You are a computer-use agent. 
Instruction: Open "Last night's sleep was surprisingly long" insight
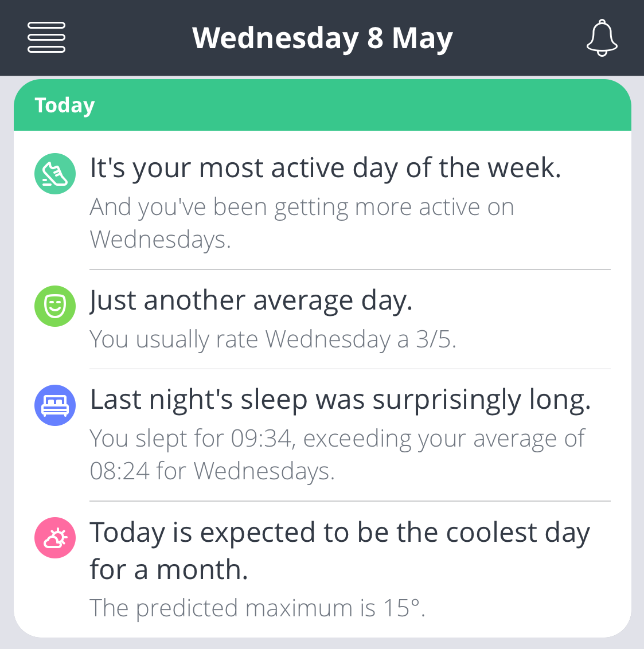[x=322, y=435]
